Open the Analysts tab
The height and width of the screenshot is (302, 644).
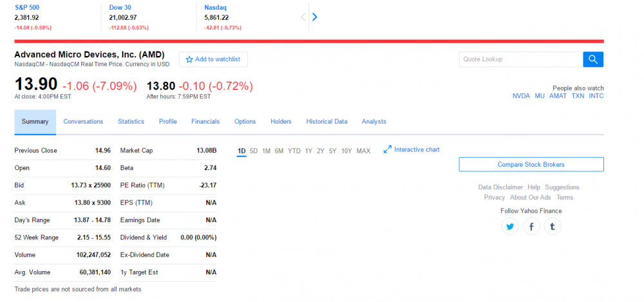pyautogui.click(x=374, y=122)
